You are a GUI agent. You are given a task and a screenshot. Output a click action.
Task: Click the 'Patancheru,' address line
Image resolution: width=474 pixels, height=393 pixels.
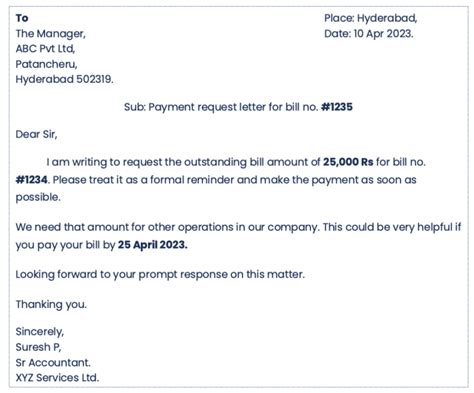46,64
